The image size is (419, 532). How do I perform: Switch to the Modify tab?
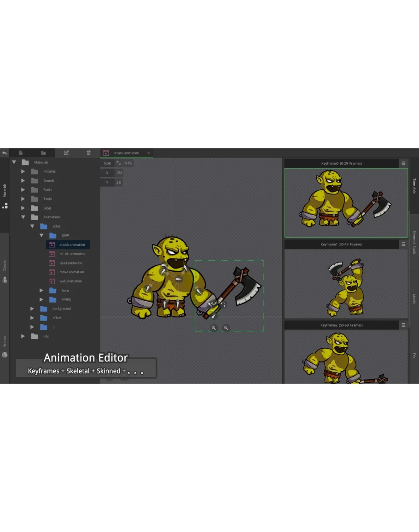414,299
